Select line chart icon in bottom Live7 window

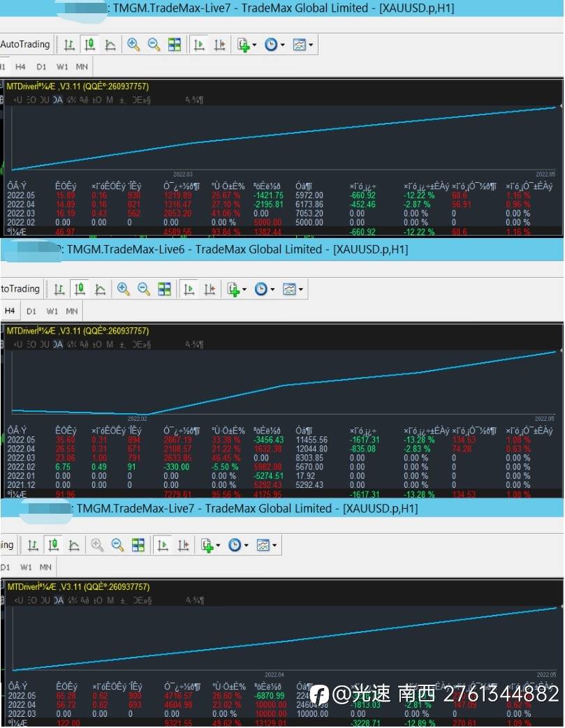pyautogui.click(x=73, y=544)
